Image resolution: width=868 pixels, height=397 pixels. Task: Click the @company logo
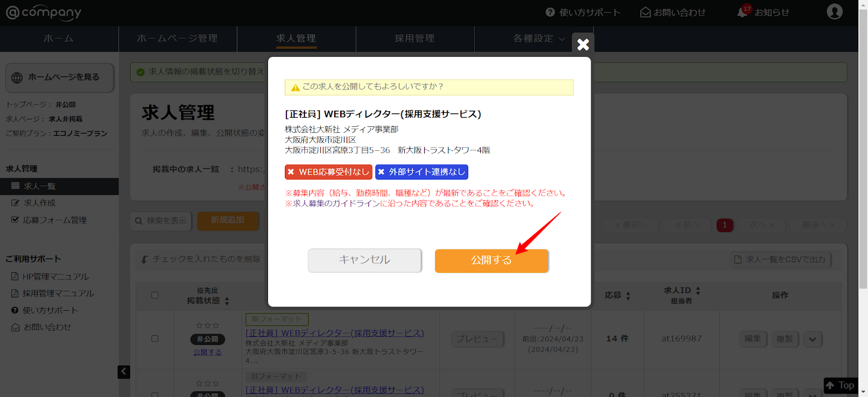coord(43,12)
